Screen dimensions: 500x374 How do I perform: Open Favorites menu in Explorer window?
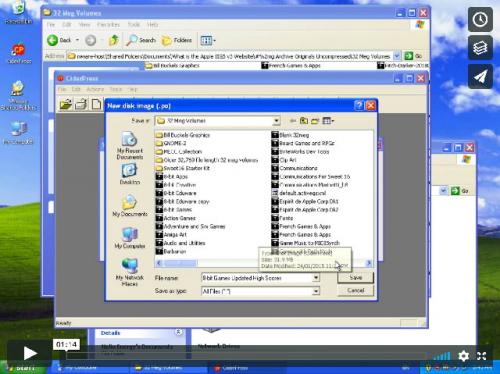[108, 25]
